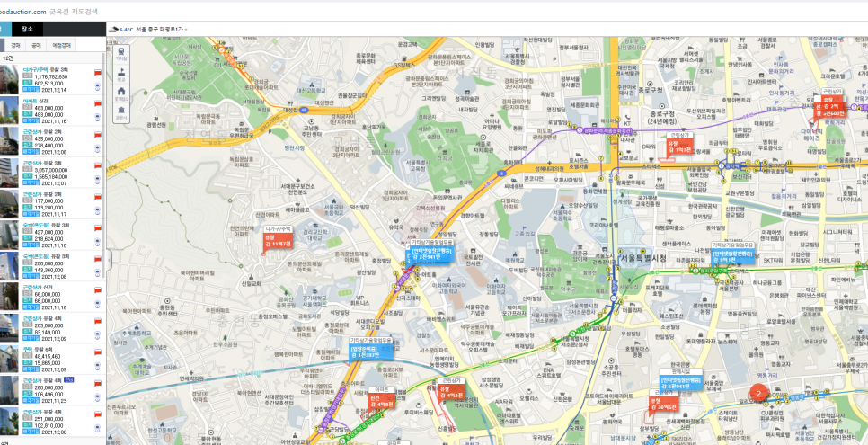The image size is (868, 445).
Task: Click round blue icon on 260,000,000 row
Action: 97,397
